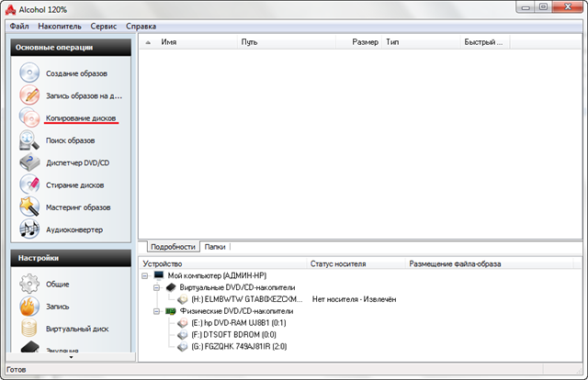The height and width of the screenshot is (380, 588).
Task: Click the Мой компьютер monitor icon
Action: tap(159, 275)
